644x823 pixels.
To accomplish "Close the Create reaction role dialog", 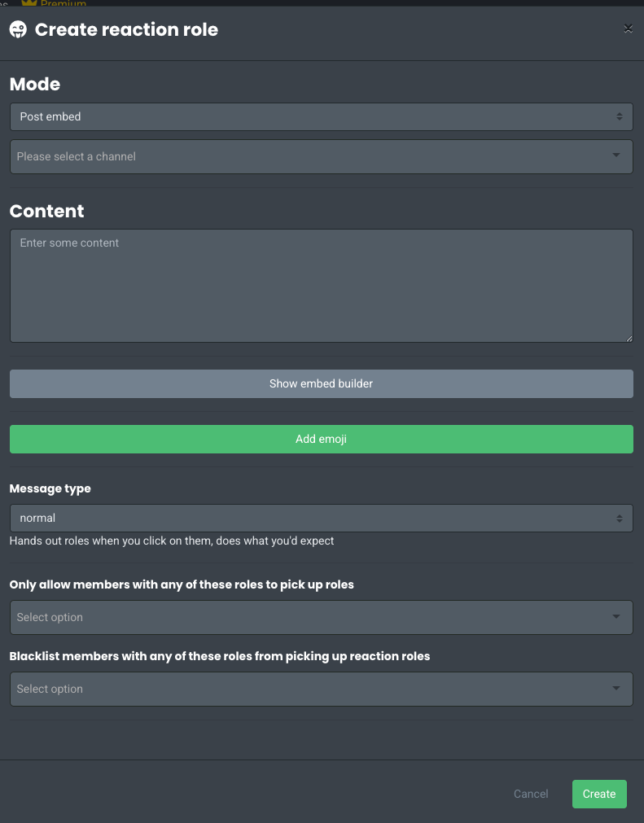I will 628,28.
